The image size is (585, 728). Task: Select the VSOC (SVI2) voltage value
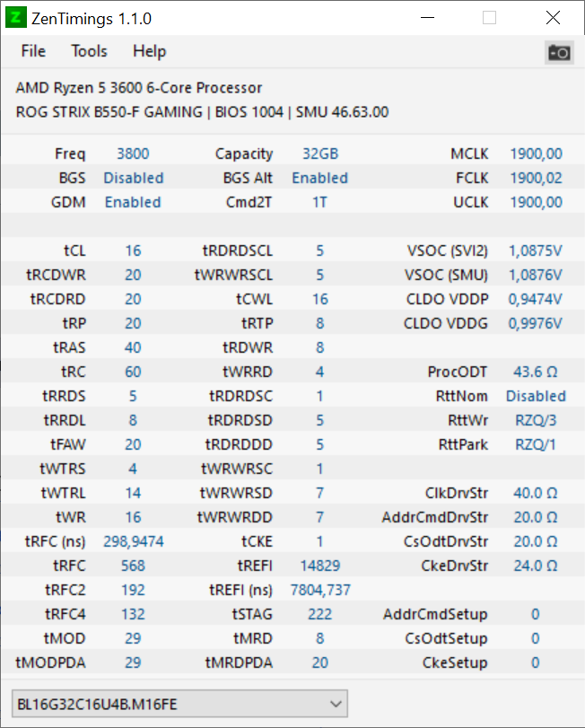535,251
